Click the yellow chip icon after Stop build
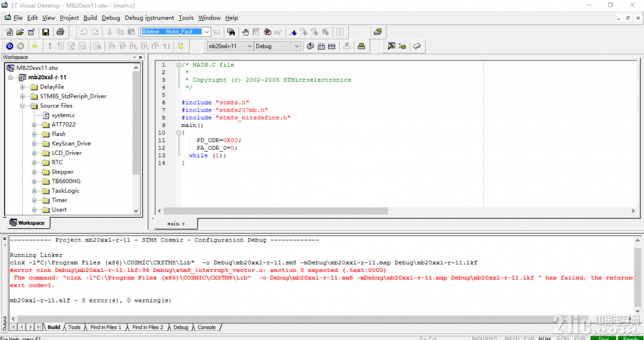This screenshot has height=340, width=644. click(361, 46)
